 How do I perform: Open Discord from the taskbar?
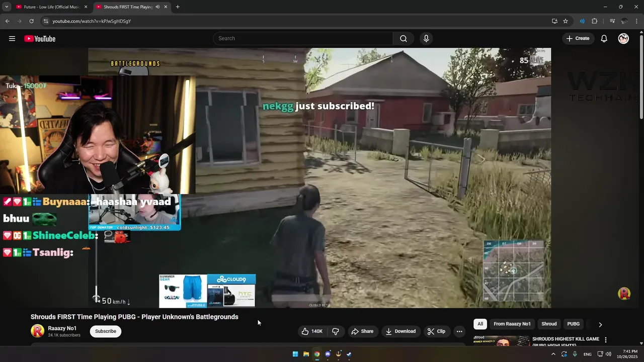coord(328,354)
